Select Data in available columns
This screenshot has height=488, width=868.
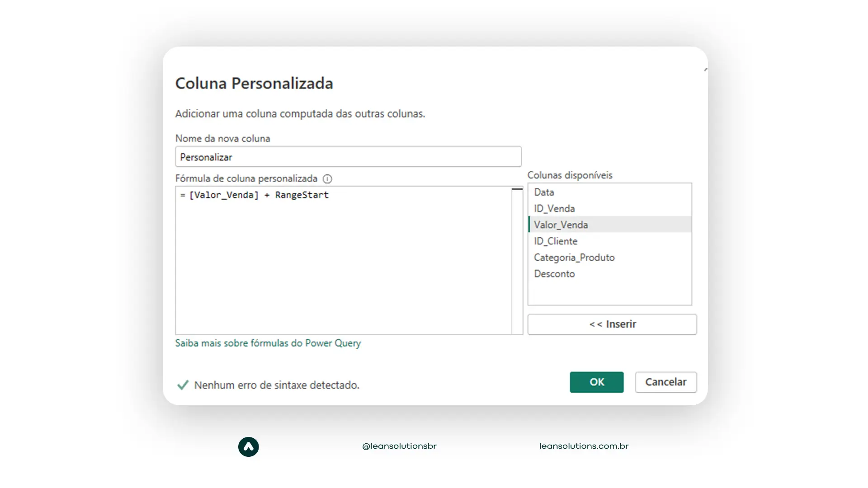[610, 192]
